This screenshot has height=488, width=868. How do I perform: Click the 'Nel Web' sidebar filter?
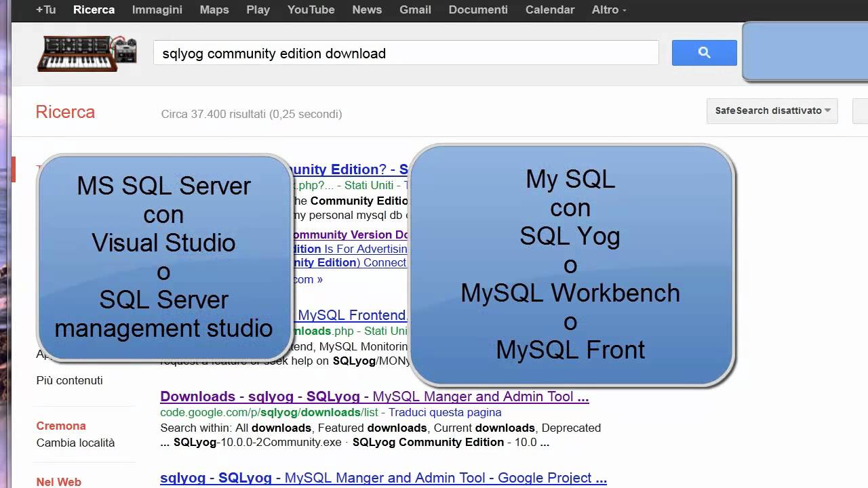pyautogui.click(x=58, y=482)
